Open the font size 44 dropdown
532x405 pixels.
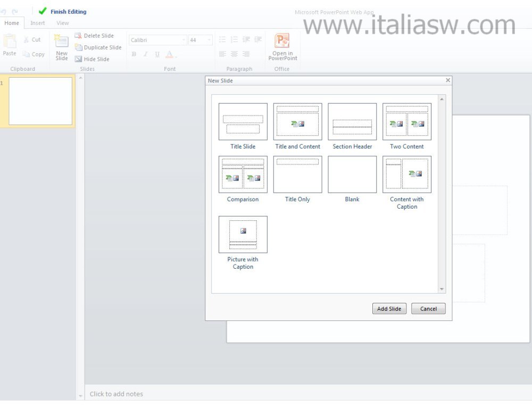click(209, 40)
